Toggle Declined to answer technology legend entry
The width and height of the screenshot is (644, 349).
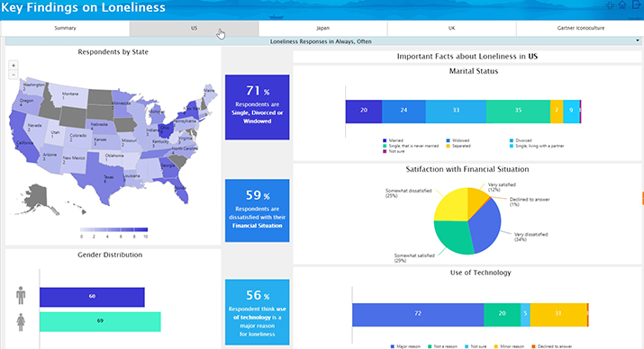point(551,346)
